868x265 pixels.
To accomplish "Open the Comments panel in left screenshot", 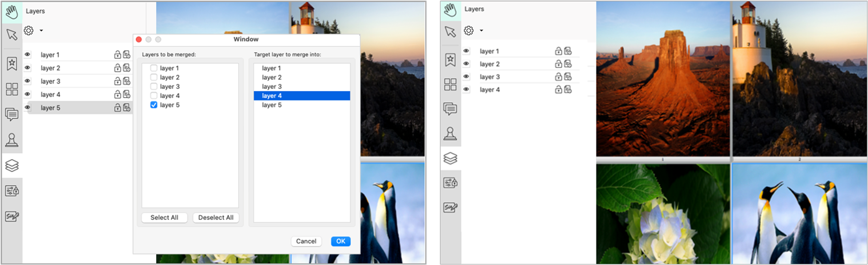I will coord(12,114).
